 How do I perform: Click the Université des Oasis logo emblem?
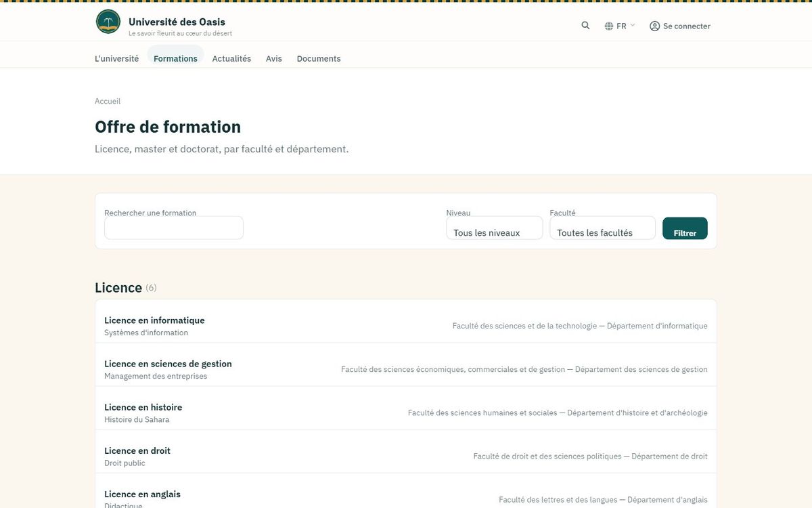tap(108, 22)
